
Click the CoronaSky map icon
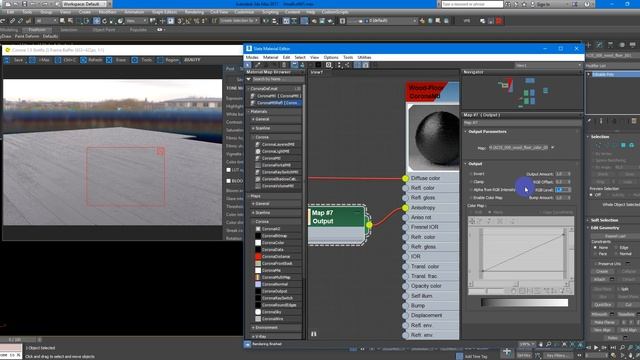[x=258, y=312]
